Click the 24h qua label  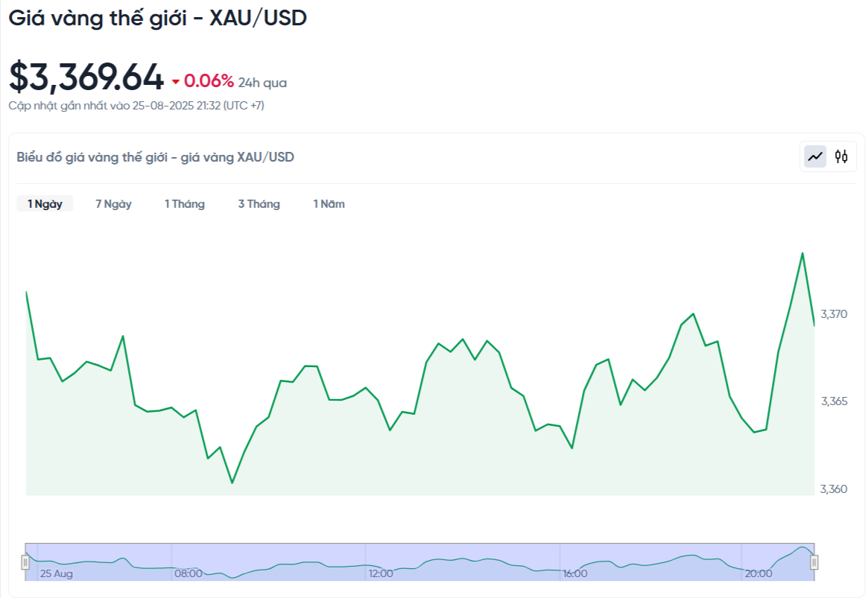pos(262,83)
